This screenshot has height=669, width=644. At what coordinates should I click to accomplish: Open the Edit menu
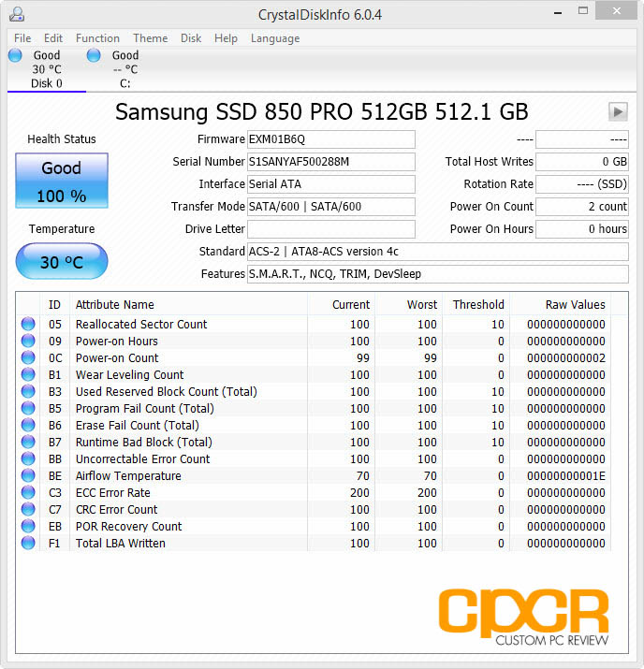53,38
